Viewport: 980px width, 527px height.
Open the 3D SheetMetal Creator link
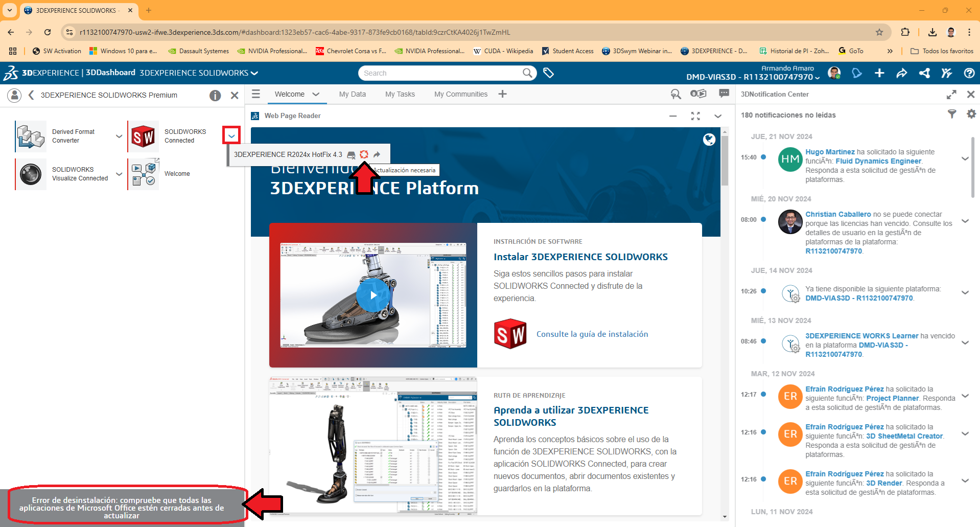[904, 436]
